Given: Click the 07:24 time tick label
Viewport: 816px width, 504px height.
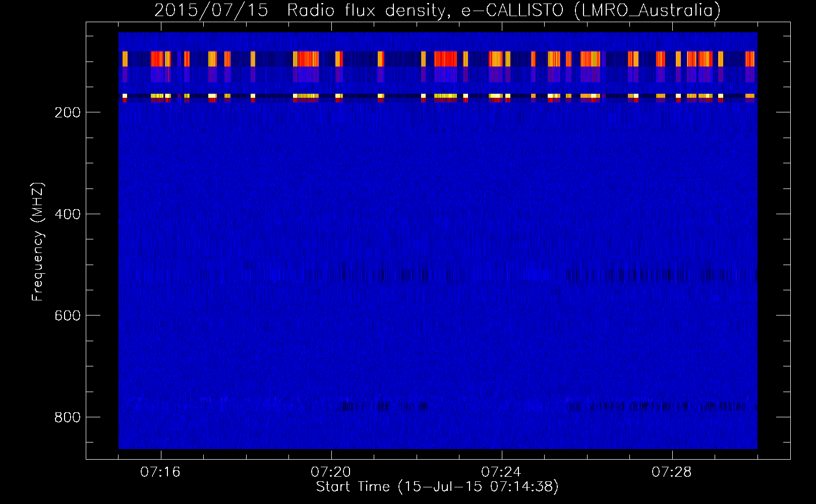Looking at the screenshot, I should 501,472.
